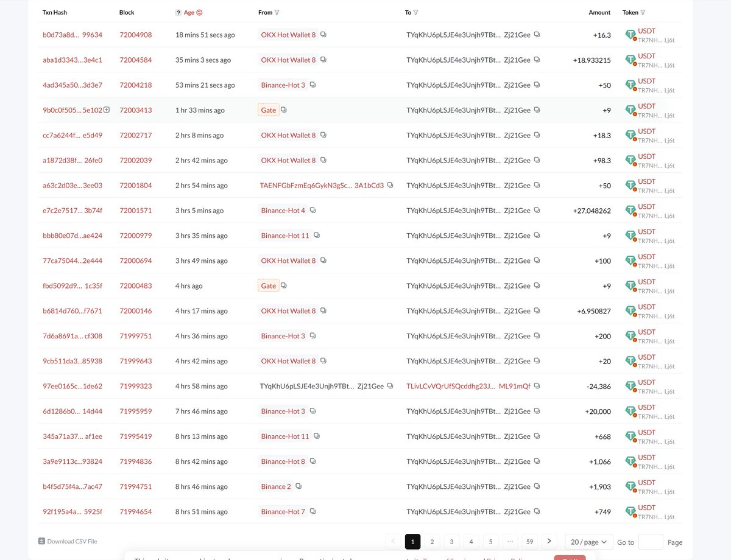
Task: Open block 71994654
Action: click(136, 511)
